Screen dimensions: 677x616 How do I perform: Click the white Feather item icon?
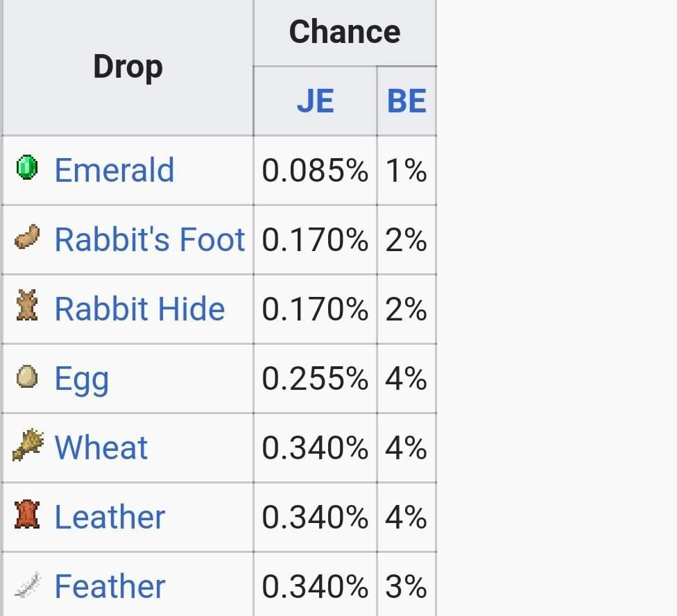point(28,585)
